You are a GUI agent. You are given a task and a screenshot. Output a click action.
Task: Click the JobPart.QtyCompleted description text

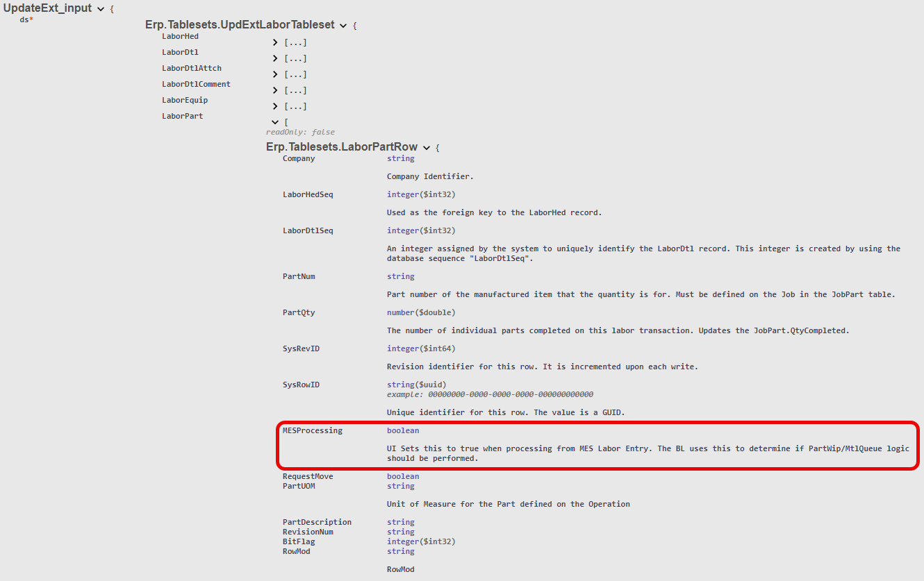[x=618, y=330]
